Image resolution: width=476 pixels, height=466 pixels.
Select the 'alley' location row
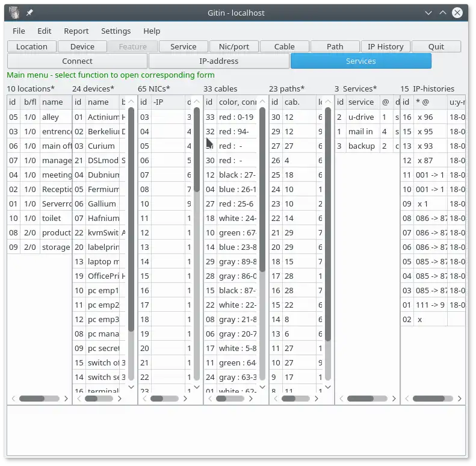40,117
